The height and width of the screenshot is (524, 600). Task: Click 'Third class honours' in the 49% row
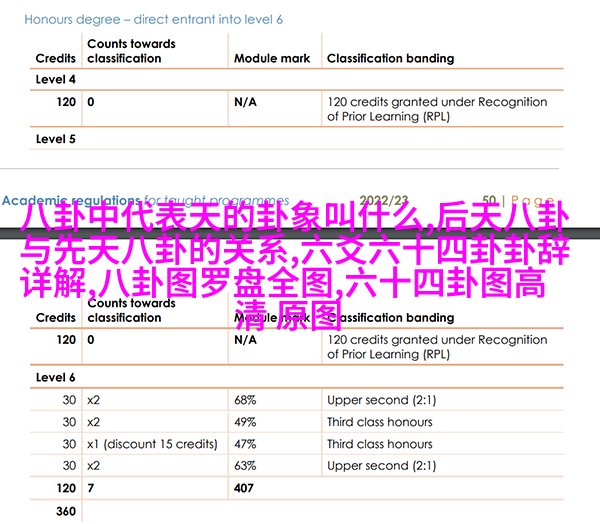point(380,422)
